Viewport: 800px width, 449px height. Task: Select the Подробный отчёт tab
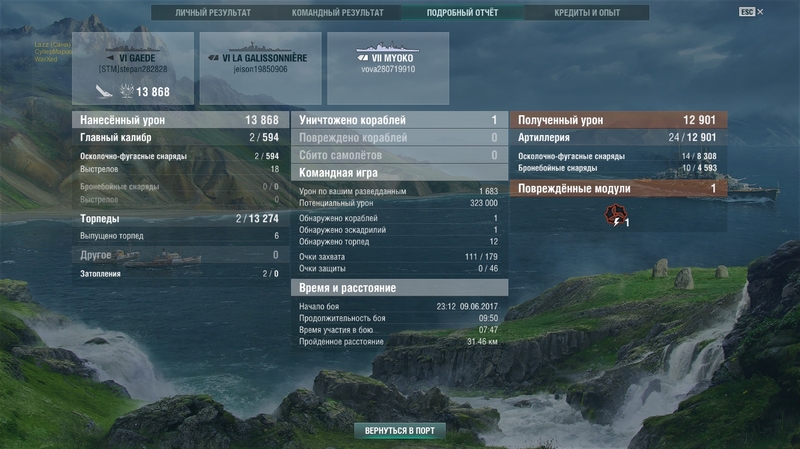click(462, 13)
